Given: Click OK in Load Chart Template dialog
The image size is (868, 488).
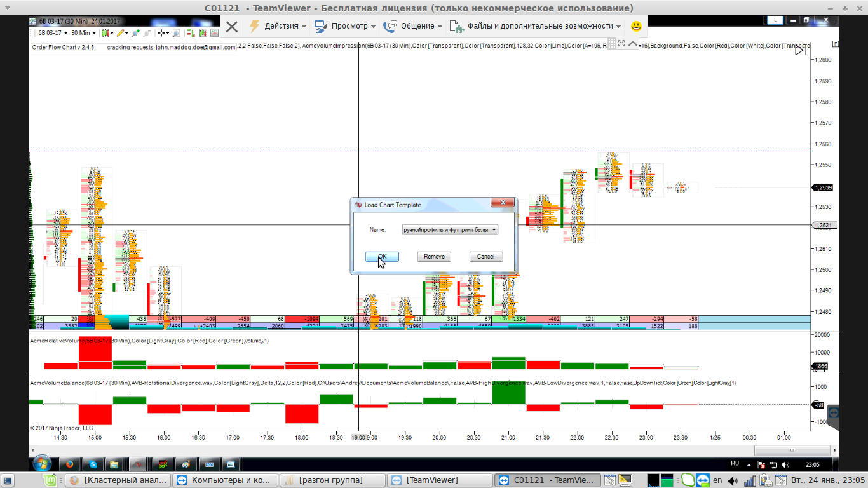Looking at the screenshot, I should tap(382, 257).
